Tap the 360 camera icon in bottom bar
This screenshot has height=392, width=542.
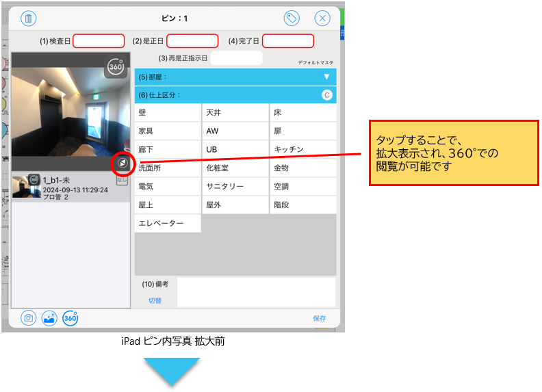(70, 318)
